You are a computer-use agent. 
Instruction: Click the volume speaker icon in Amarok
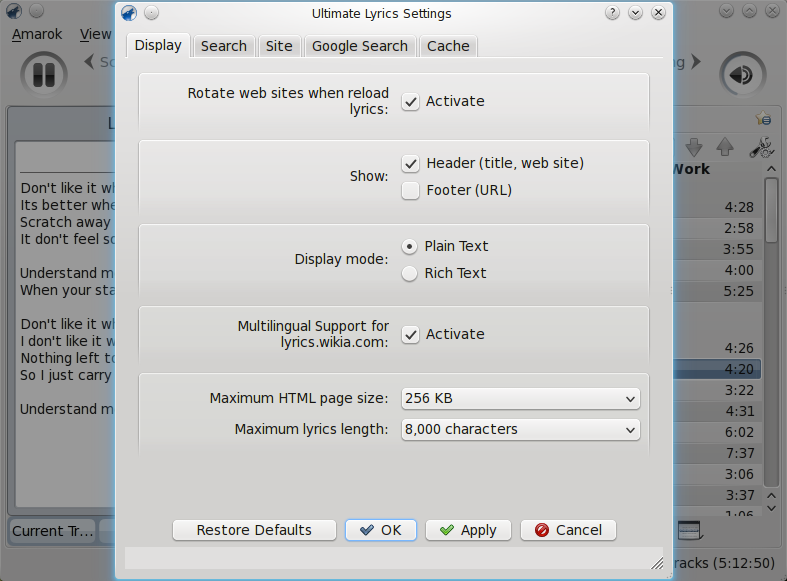743,75
